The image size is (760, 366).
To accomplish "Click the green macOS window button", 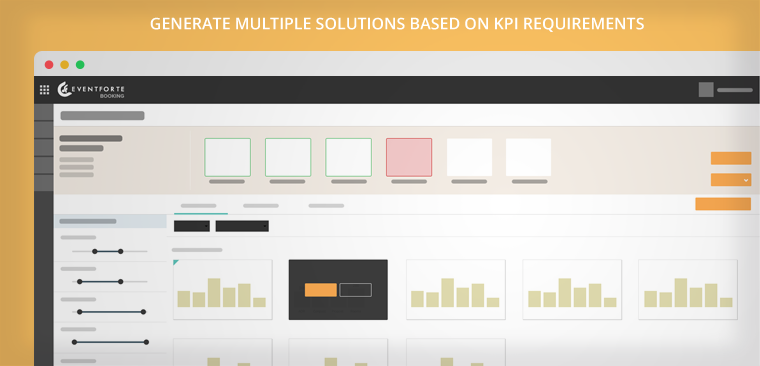I will 80,65.
